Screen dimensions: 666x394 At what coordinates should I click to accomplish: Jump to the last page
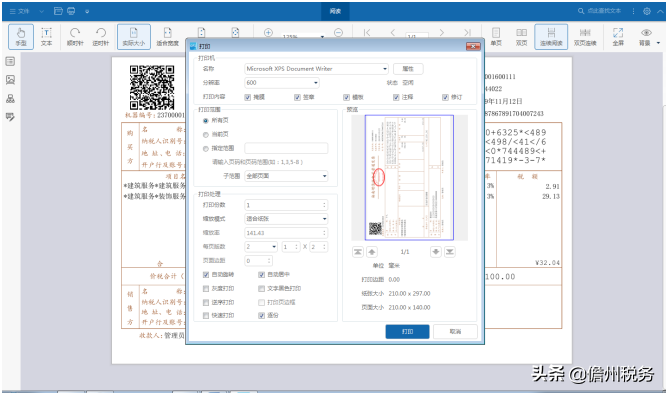[467, 32]
